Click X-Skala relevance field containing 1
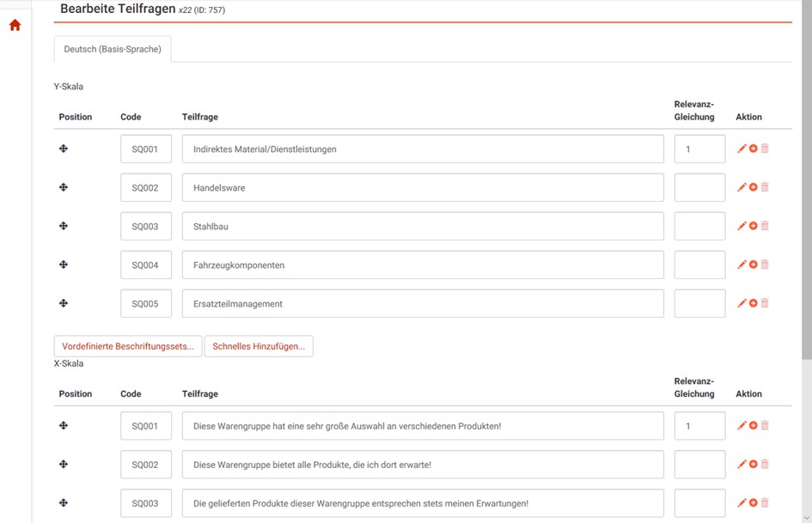The height and width of the screenshot is (523, 812). (x=699, y=426)
